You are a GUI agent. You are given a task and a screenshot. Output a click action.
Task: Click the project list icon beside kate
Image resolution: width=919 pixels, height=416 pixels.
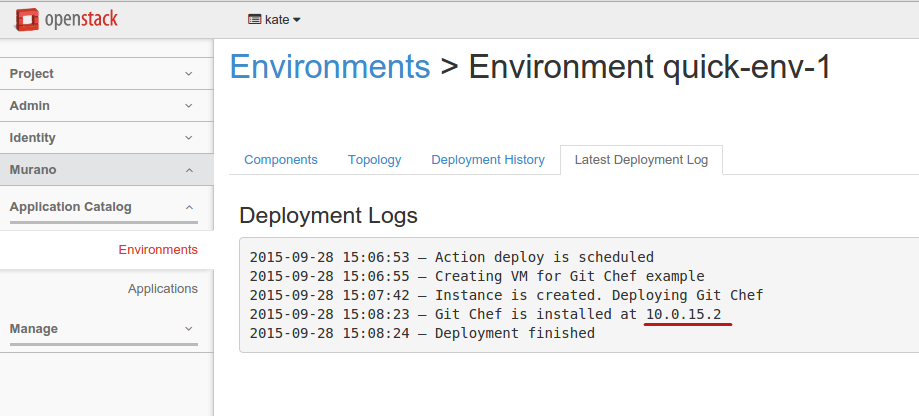(255, 19)
